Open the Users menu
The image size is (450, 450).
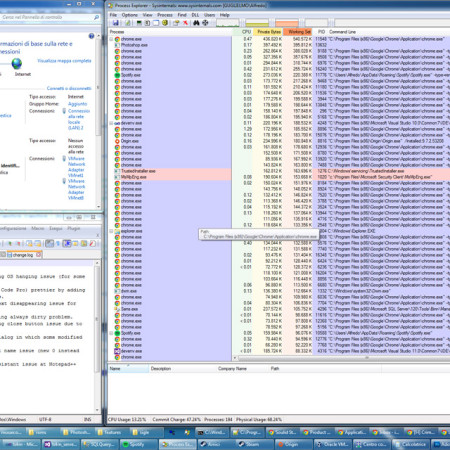point(209,15)
